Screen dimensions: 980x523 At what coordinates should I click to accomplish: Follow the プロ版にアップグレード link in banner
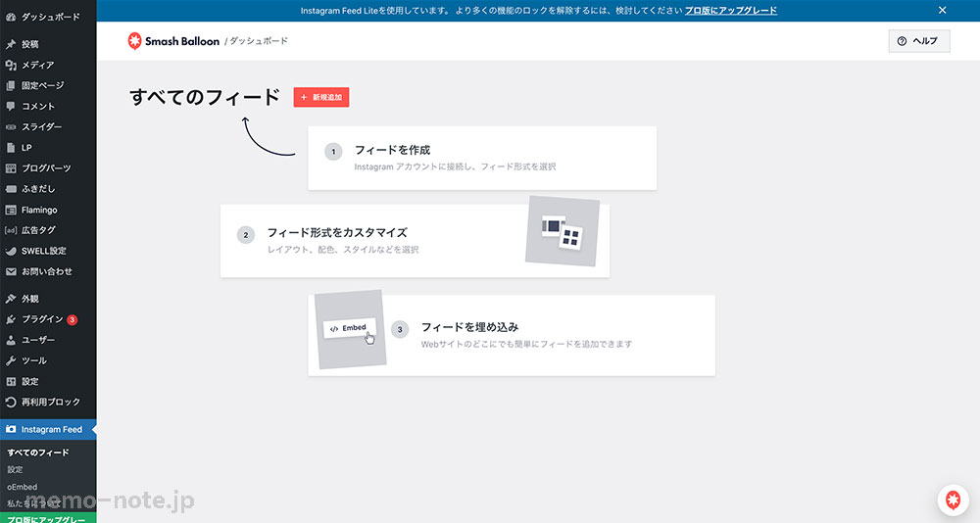pos(731,11)
